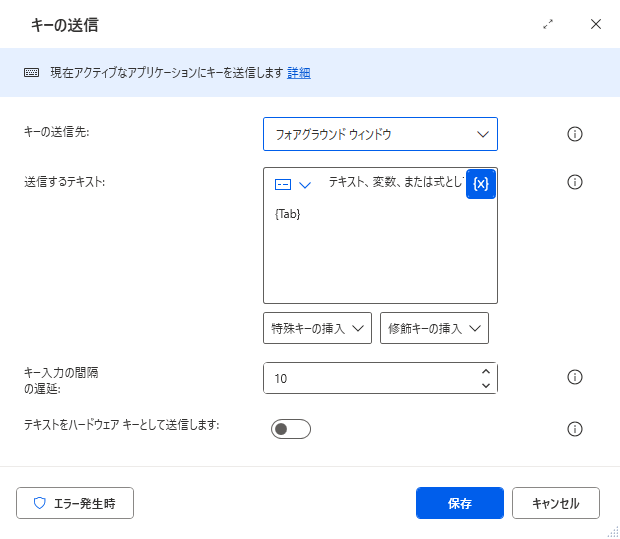Expand the 修飾キーの挿入 dropdown
The image size is (620, 539).
click(434, 328)
